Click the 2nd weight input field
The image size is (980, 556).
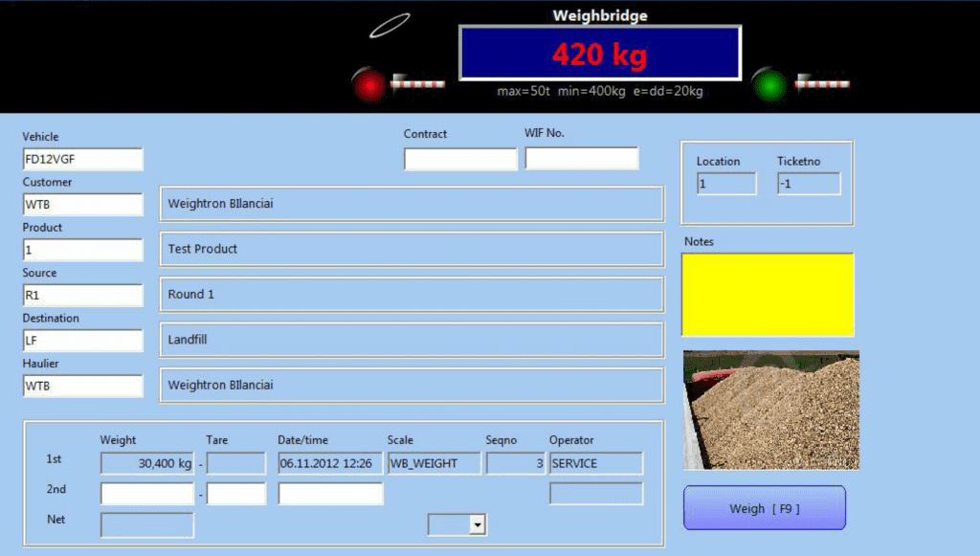click(x=146, y=494)
